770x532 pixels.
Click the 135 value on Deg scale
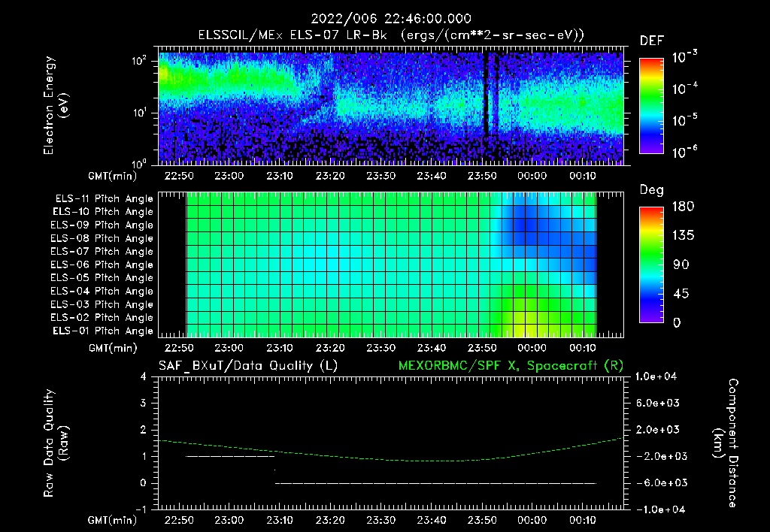click(684, 236)
